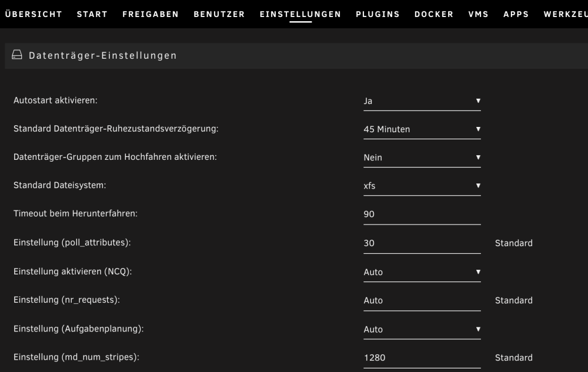Open the Datenträger-Gruppen zum Hochfahren dropdown
Image resolution: width=588 pixels, height=372 pixels.
pyautogui.click(x=422, y=157)
